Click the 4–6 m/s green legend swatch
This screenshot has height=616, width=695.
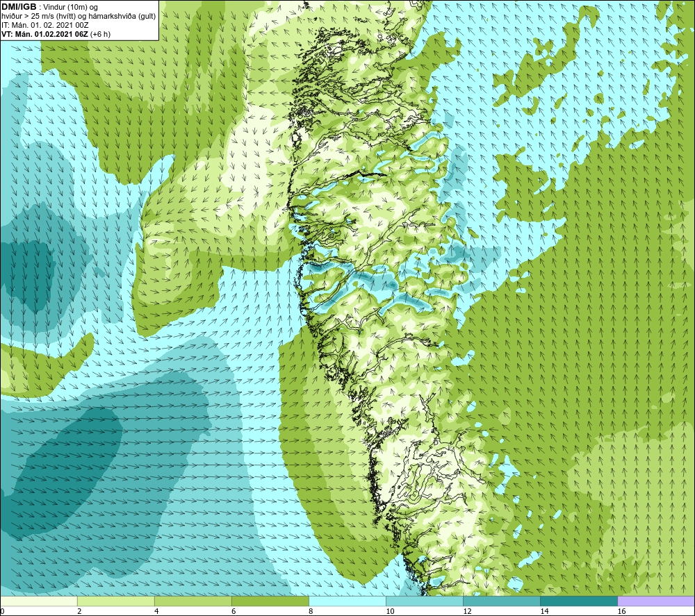click(193, 601)
